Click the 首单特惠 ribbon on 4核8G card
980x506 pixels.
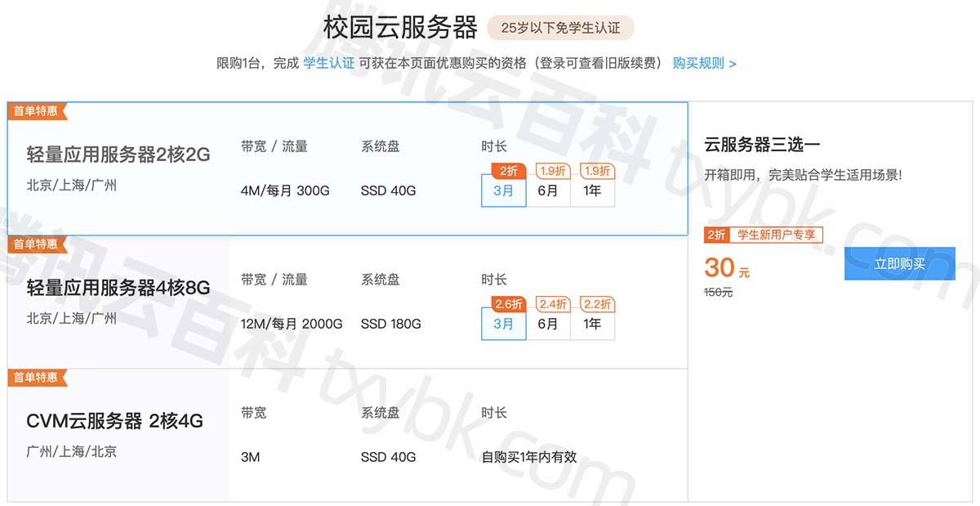click(37, 244)
